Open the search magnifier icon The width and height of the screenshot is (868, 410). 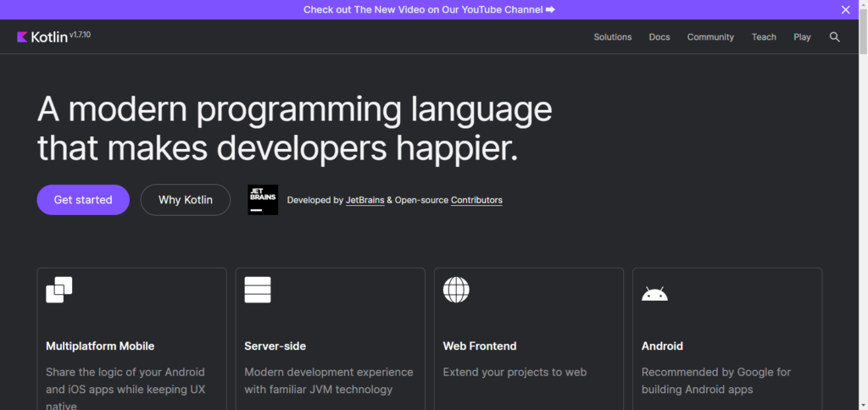pyautogui.click(x=835, y=37)
